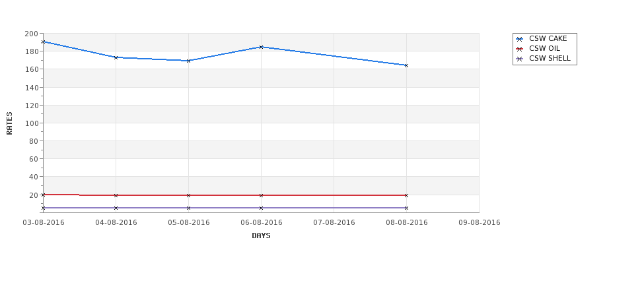
Task: Click CSW OIL marker on 04-08-2016
Action: click(x=116, y=196)
